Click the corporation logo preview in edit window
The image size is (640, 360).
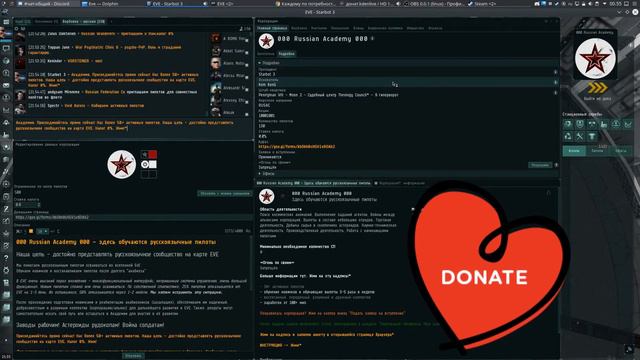(x=121, y=164)
